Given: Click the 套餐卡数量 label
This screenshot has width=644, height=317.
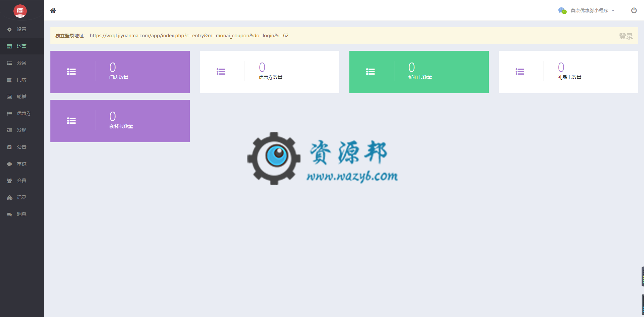Looking at the screenshot, I should click(121, 126).
